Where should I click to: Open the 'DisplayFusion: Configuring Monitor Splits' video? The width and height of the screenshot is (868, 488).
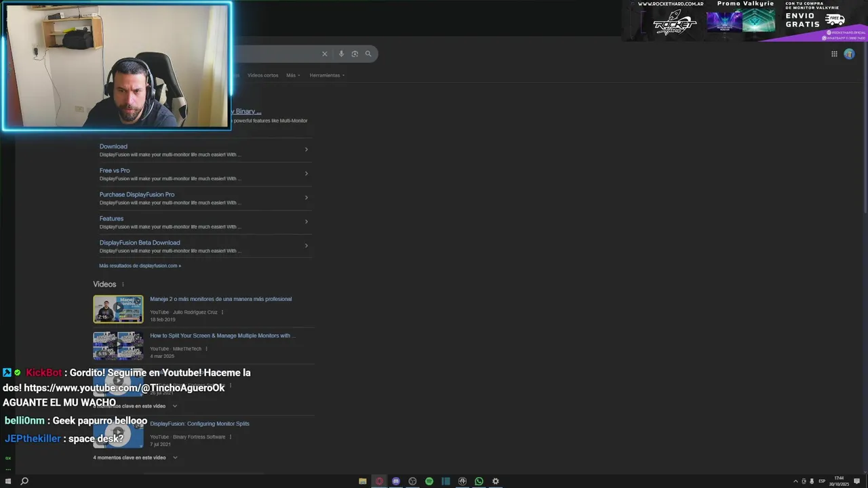click(x=199, y=424)
